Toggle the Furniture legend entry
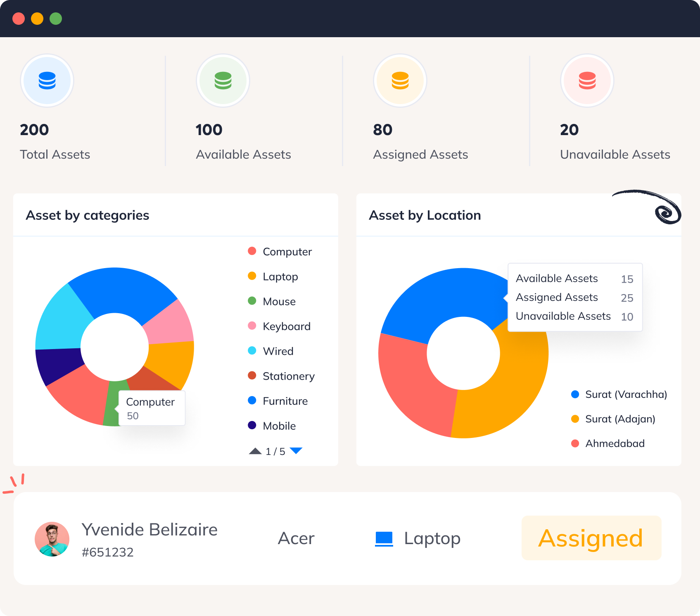The height and width of the screenshot is (616, 700). pos(279,401)
